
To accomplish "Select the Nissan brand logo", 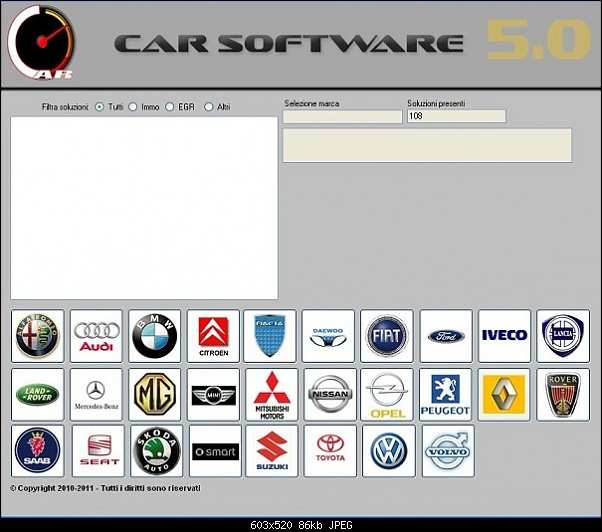I will coord(330,395).
